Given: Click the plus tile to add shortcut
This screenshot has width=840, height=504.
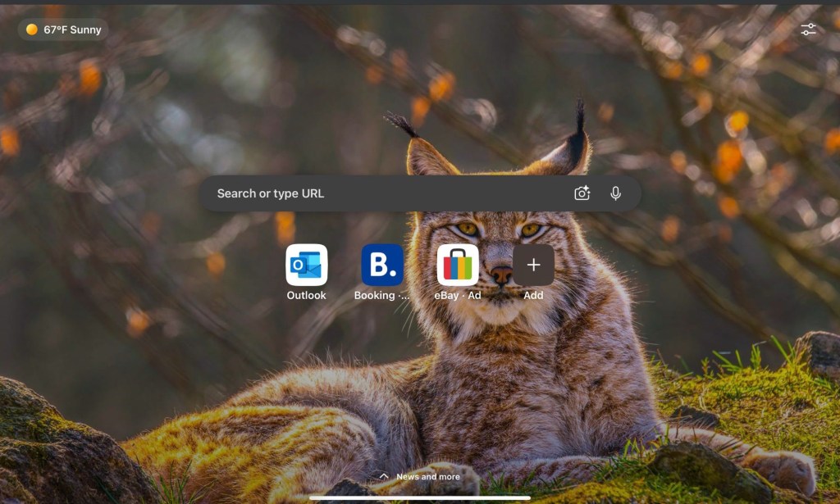Looking at the screenshot, I should tap(533, 265).
